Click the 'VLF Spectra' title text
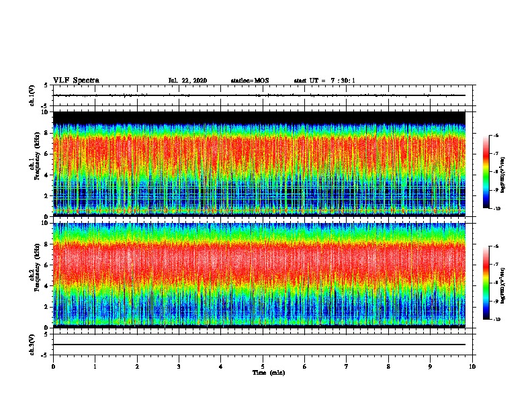Image resolution: width=532 pixels, height=411 pixels. pyautogui.click(x=76, y=81)
